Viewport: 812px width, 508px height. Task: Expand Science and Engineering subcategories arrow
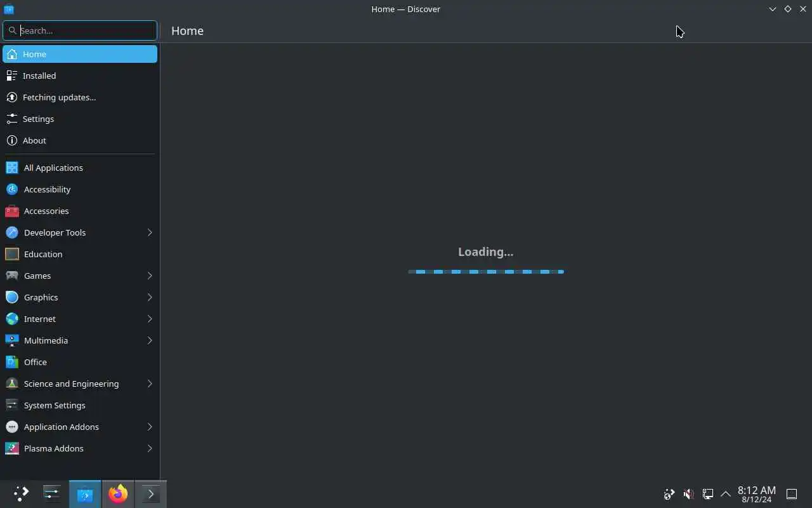(150, 384)
